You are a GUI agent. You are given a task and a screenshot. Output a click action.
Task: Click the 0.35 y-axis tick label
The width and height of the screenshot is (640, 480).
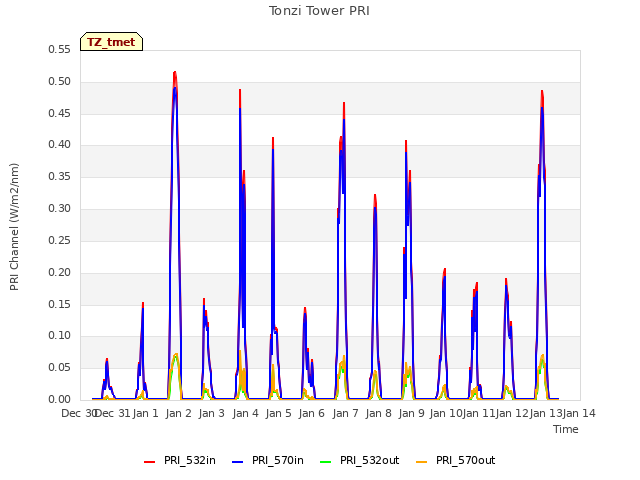pos(59,176)
